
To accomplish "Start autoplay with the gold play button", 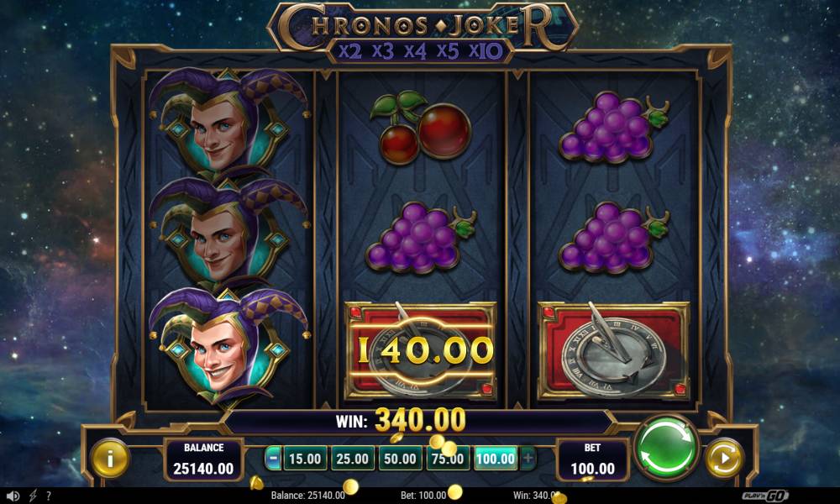I will (724, 459).
